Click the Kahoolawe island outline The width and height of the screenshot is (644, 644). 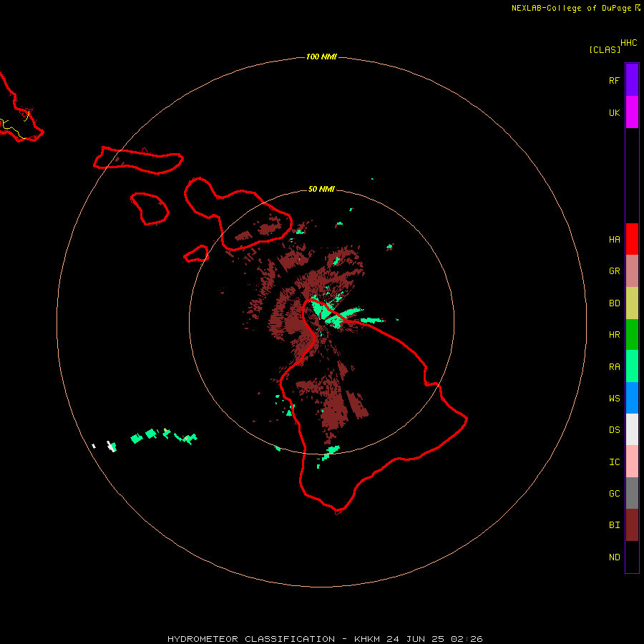pyautogui.click(x=196, y=254)
